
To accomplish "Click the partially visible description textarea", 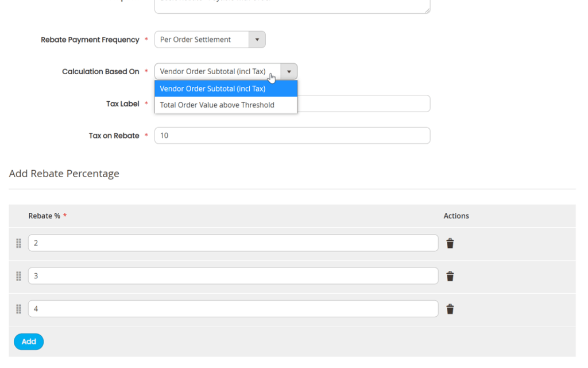I will [292, 6].
